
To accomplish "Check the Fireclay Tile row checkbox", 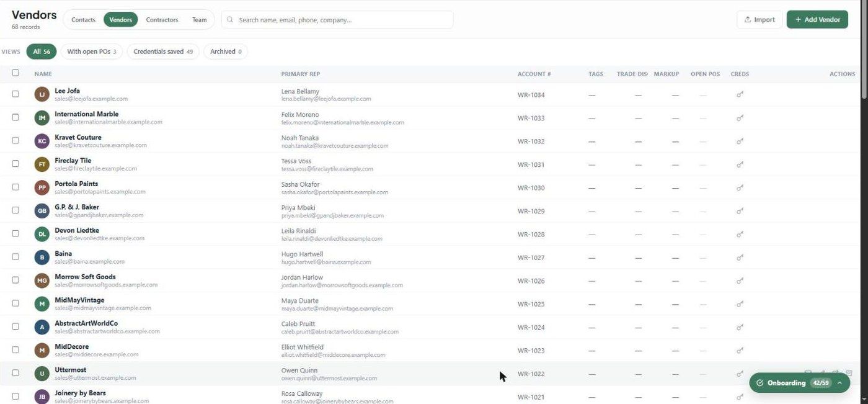I will coord(15,163).
